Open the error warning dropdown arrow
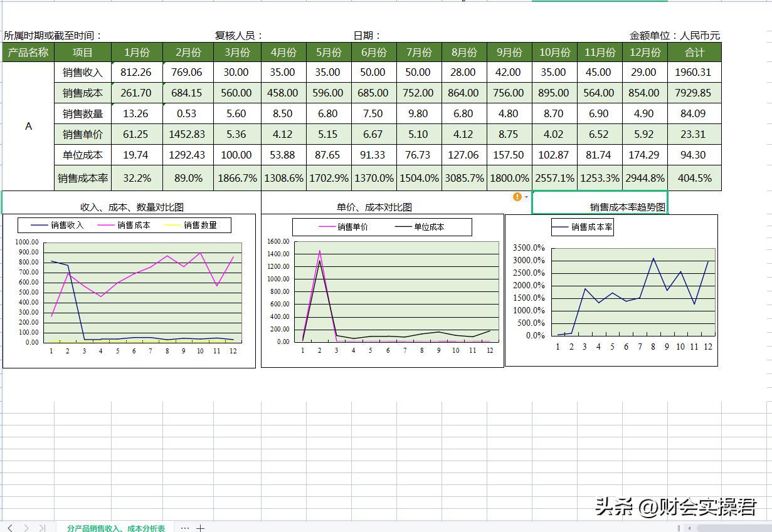The width and height of the screenshot is (772, 532). coord(526,197)
